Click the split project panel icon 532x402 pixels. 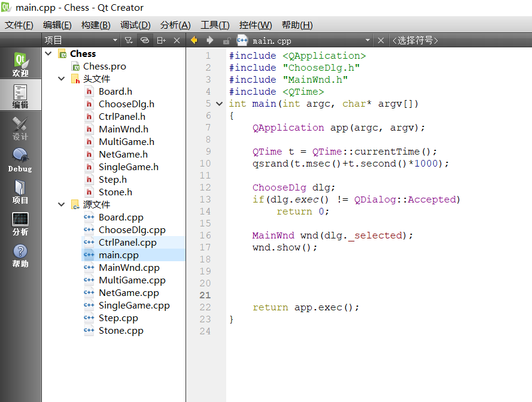click(x=161, y=40)
